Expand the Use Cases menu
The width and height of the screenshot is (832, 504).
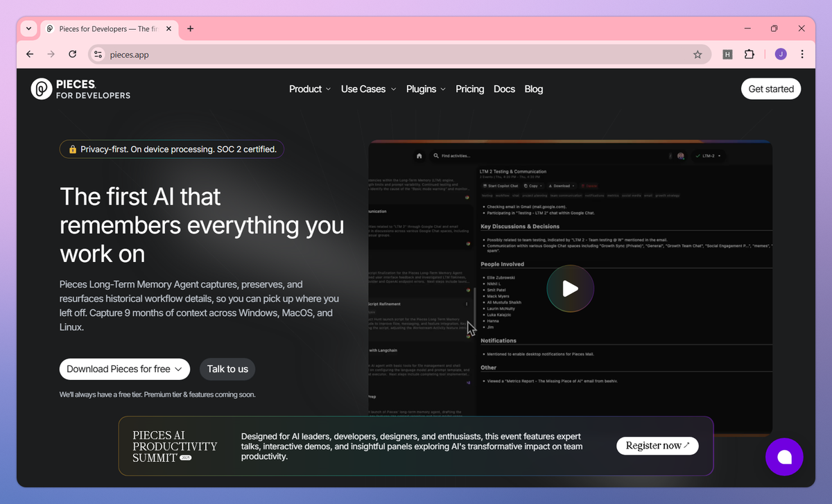pos(369,89)
